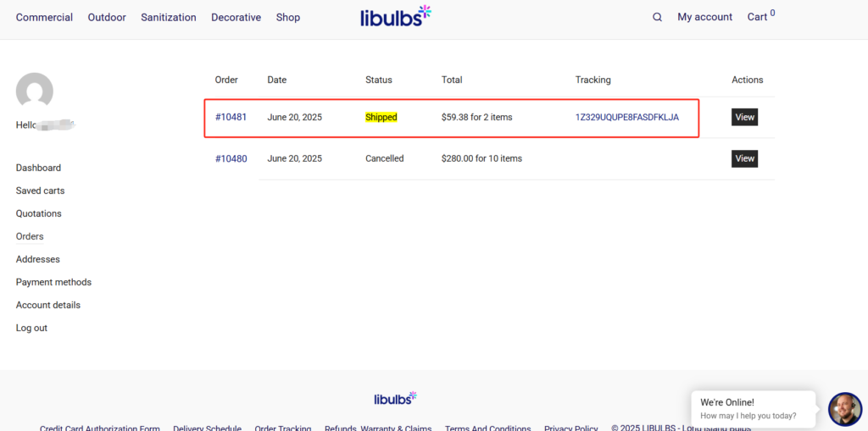Go to Sanitization category
The image size is (868, 431).
click(169, 17)
